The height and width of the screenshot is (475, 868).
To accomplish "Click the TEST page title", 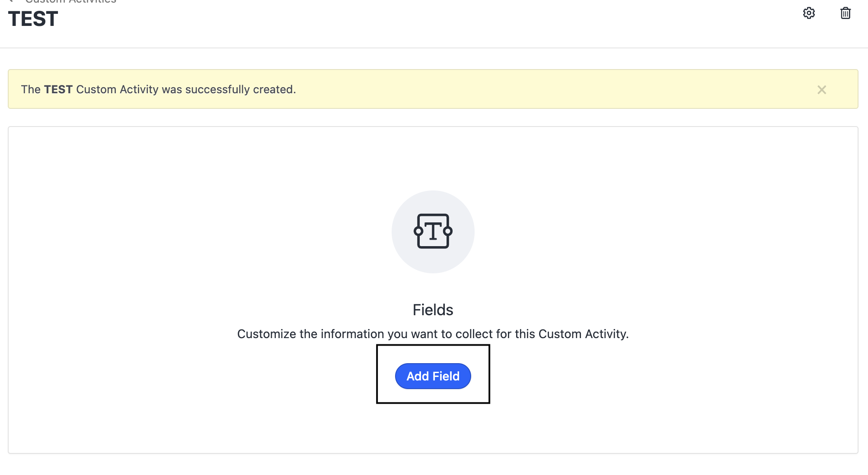I will pyautogui.click(x=33, y=19).
